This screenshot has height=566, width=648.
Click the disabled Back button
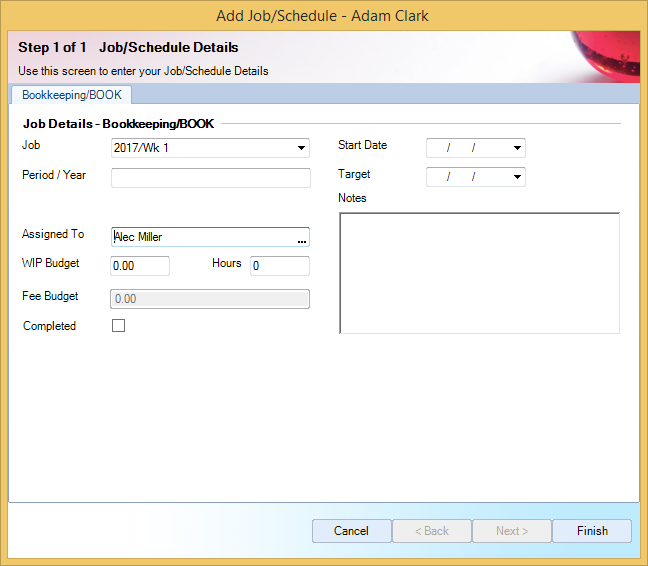431,531
